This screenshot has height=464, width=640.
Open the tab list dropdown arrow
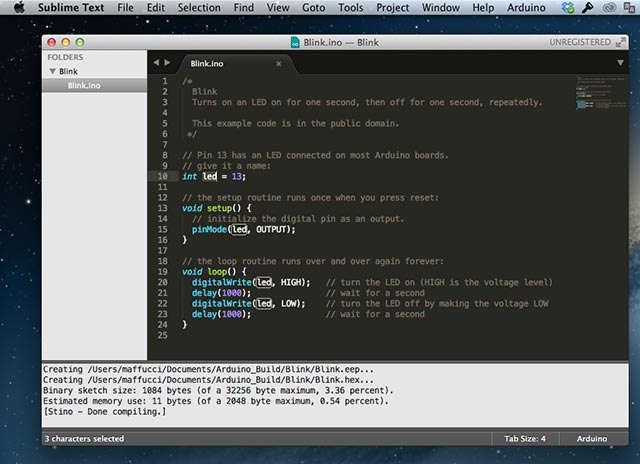(620, 63)
